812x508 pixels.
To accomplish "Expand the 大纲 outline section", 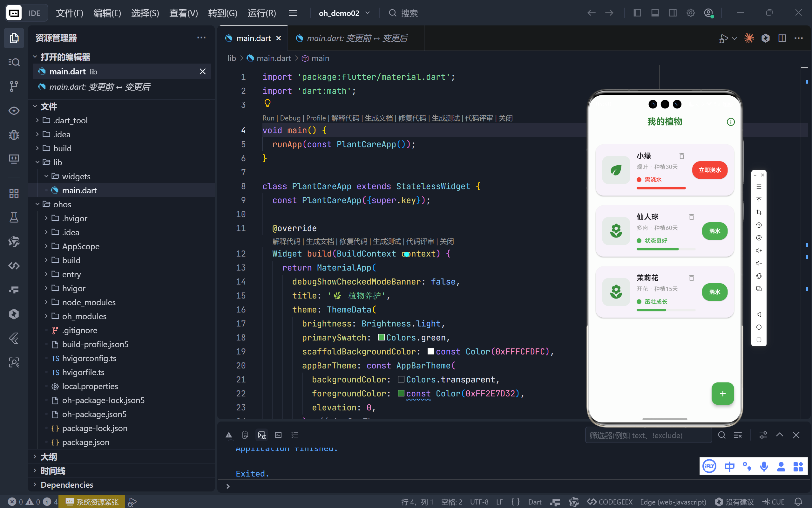I will [x=49, y=457].
